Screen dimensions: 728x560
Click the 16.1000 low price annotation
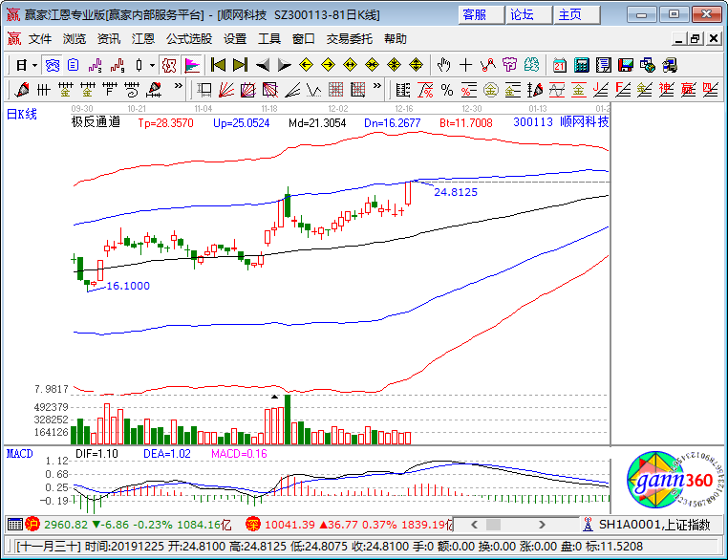pyautogui.click(x=128, y=286)
